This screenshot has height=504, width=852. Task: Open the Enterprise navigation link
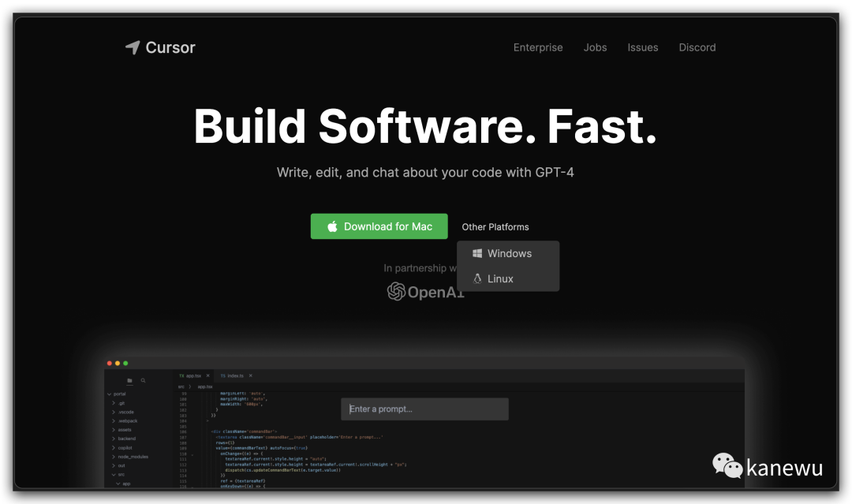(x=538, y=47)
